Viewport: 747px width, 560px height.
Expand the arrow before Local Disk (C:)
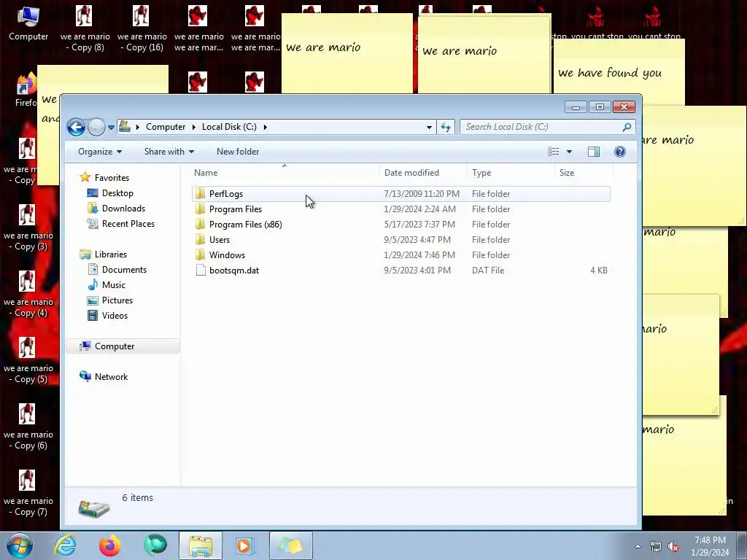click(x=194, y=127)
